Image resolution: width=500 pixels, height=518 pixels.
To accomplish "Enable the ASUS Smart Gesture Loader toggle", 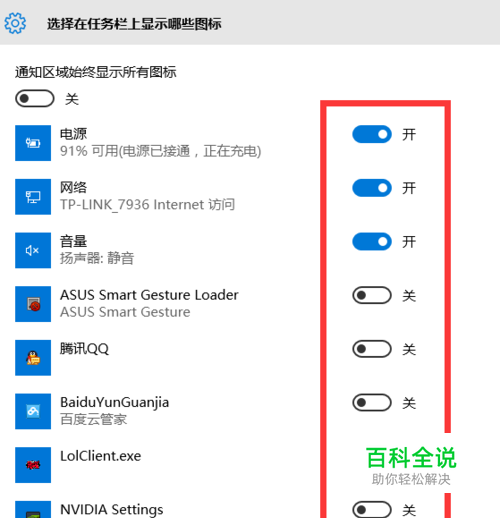I will tap(372, 295).
